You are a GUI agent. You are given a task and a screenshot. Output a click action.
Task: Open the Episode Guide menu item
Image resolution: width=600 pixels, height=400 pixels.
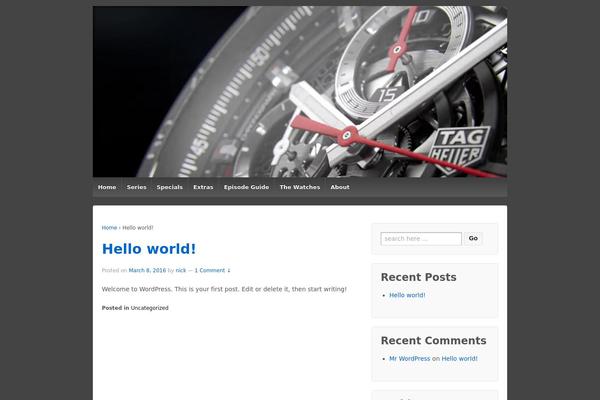[x=246, y=187]
